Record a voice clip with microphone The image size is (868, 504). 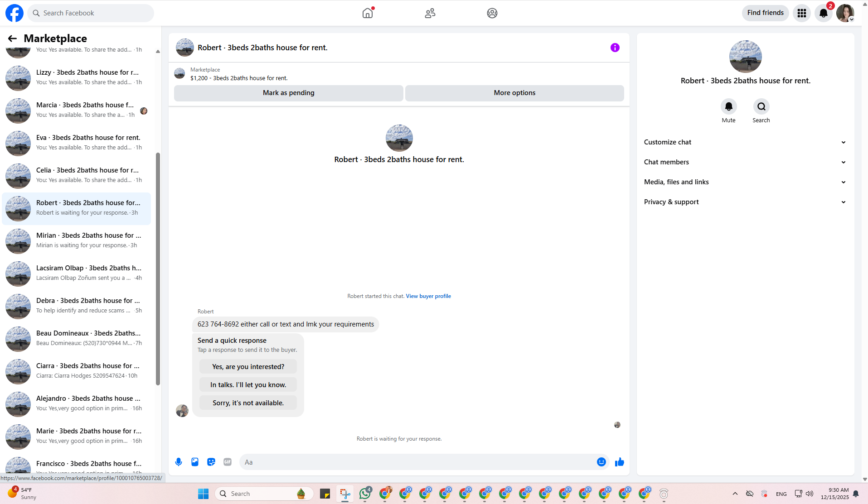click(x=179, y=462)
